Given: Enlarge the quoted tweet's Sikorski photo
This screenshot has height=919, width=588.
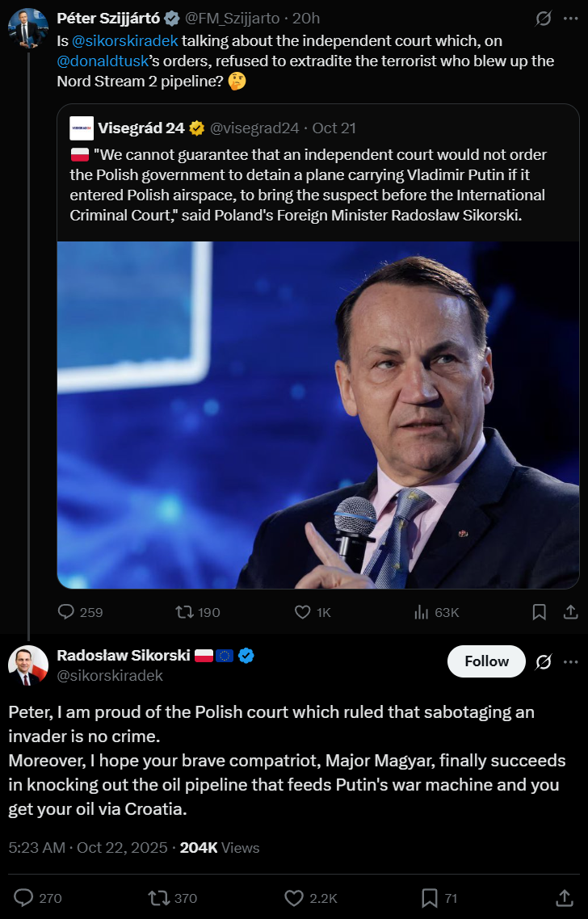Looking at the screenshot, I should click(x=318, y=415).
